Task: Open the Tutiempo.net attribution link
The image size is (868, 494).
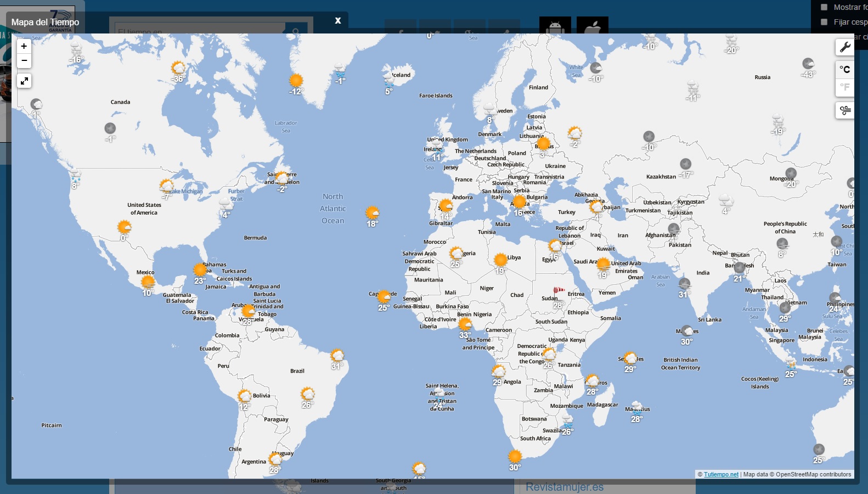Action: 721,474
